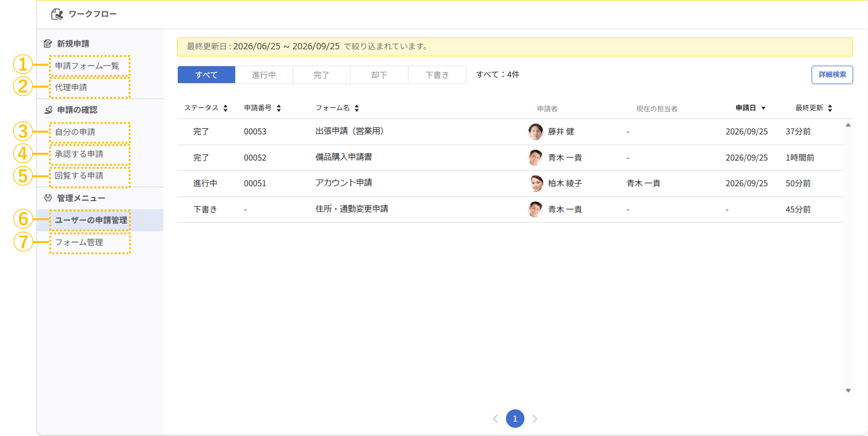Click the 50分前 last-updated cell

coord(798,183)
